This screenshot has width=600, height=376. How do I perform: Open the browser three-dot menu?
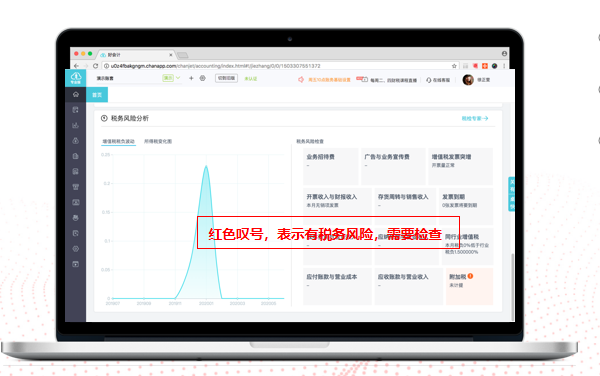[x=504, y=66]
